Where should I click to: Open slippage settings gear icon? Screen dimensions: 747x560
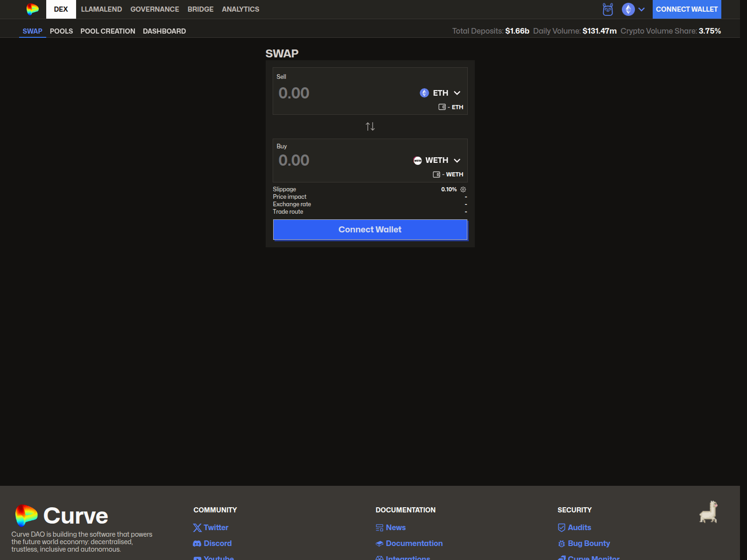463,189
